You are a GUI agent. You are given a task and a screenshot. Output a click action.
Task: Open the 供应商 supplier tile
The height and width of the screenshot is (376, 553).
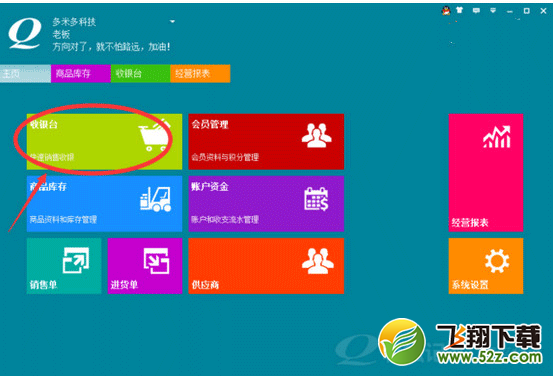[266, 266]
